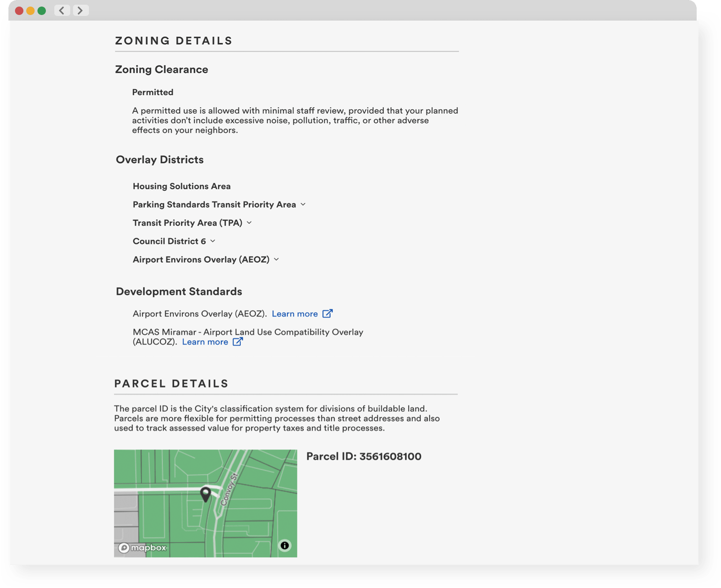Click the Overlay Districts heading
The height and width of the screenshot is (588, 721).
pos(160,160)
